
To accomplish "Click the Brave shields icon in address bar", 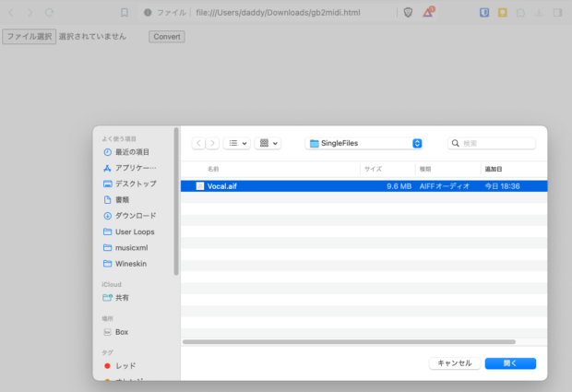I will point(409,13).
